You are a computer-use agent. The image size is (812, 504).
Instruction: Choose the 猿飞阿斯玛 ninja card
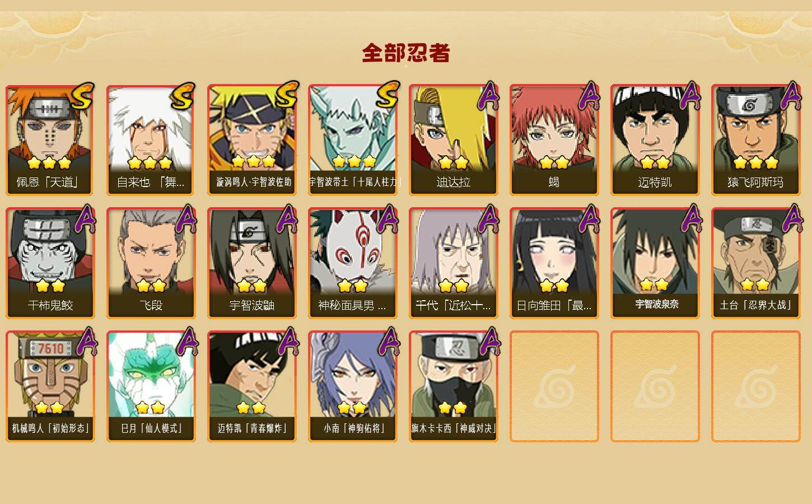(x=755, y=140)
